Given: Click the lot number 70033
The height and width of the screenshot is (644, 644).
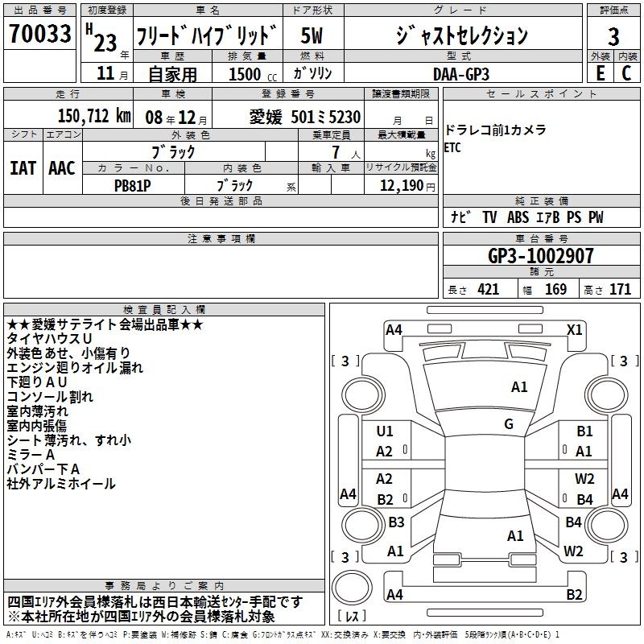Looking at the screenshot, I should 39,35.
